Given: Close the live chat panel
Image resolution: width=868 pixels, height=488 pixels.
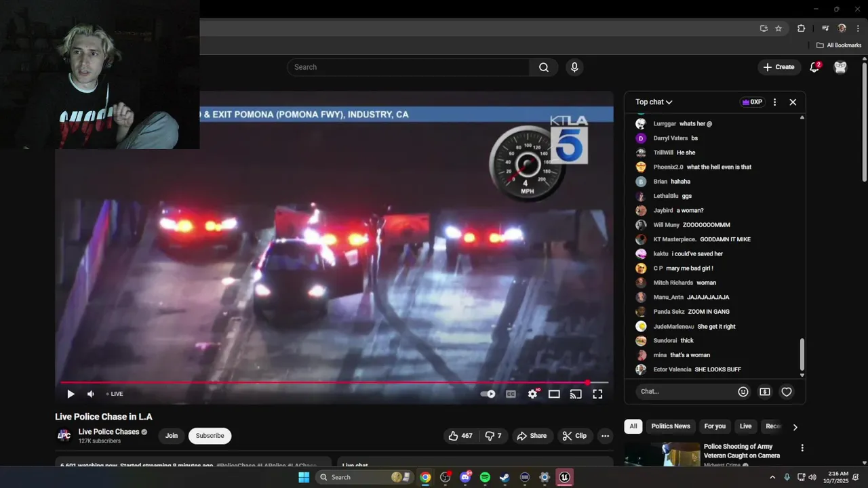Looking at the screenshot, I should click(x=793, y=102).
